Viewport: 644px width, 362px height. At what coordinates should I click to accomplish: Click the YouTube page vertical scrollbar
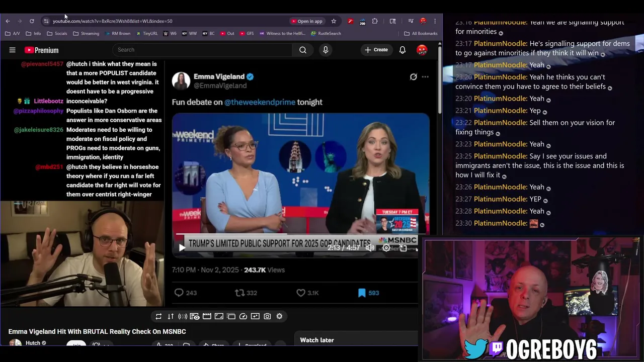pyautogui.click(x=440, y=80)
